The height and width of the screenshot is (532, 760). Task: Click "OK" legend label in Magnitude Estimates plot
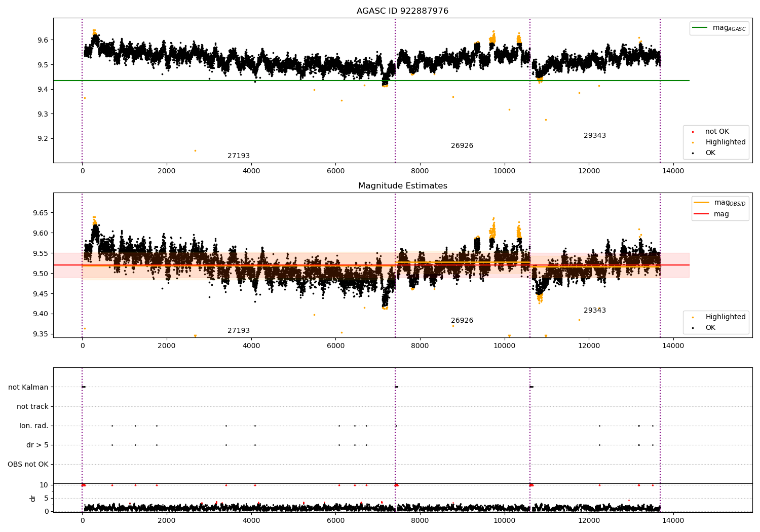(x=710, y=328)
